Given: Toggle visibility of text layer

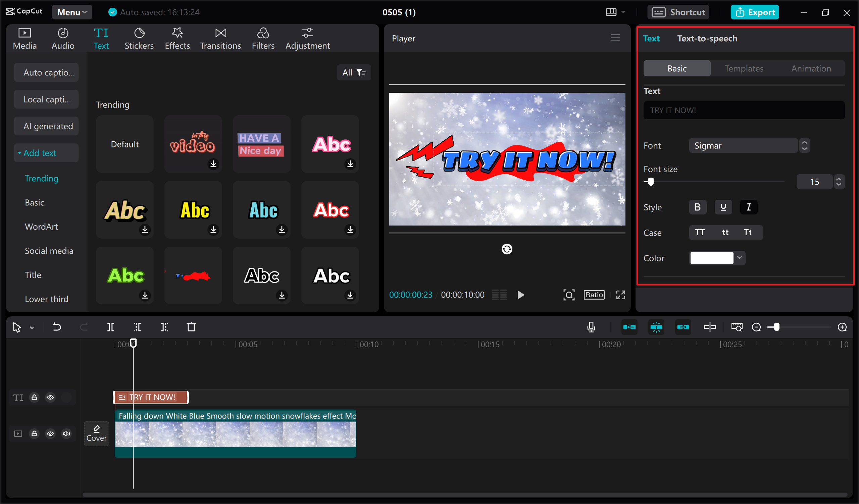Looking at the screenshot, I should point(50,397).
